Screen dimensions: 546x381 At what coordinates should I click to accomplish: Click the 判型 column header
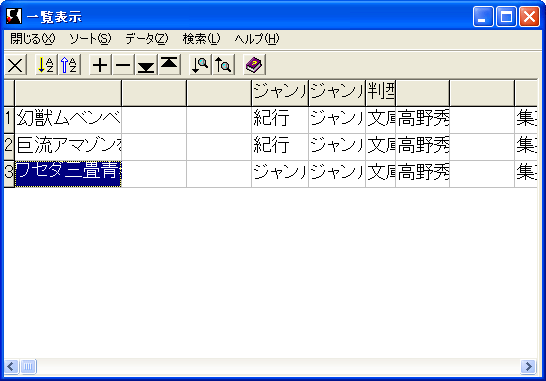coord(381,93)
